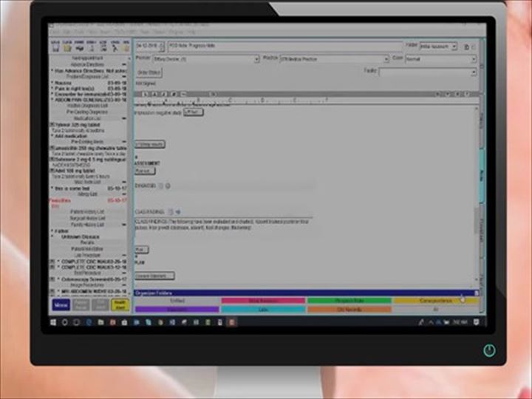
Task: Click the yellow Health Alert button
Action: [118, 304]
